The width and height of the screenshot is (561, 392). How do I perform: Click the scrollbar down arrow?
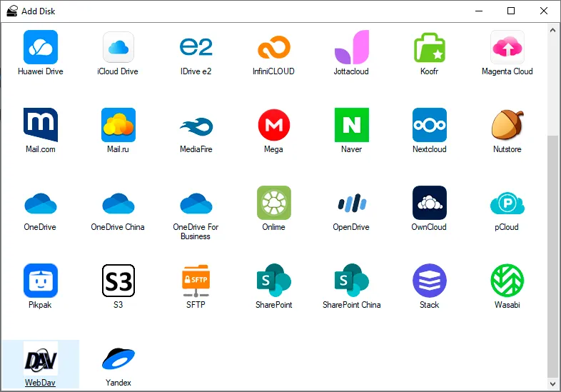pyautogui.click(x=552, y=384)
